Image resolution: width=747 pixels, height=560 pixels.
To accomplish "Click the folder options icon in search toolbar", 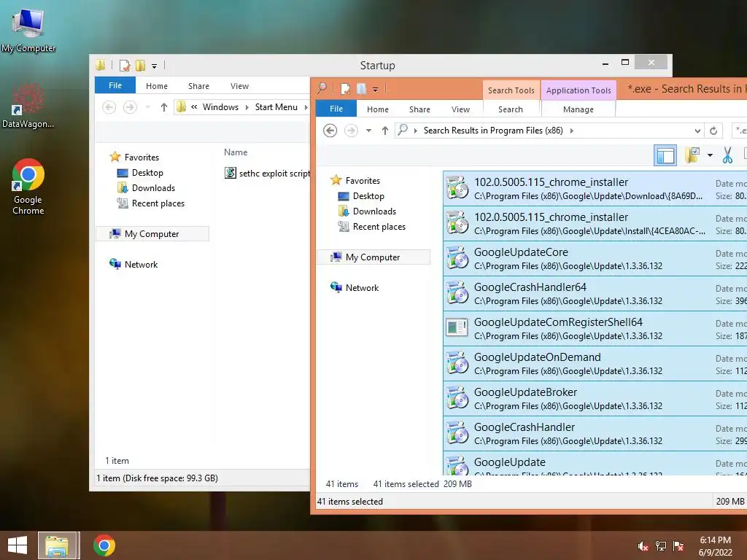I will pyautogui.click(x=692, y=155).
